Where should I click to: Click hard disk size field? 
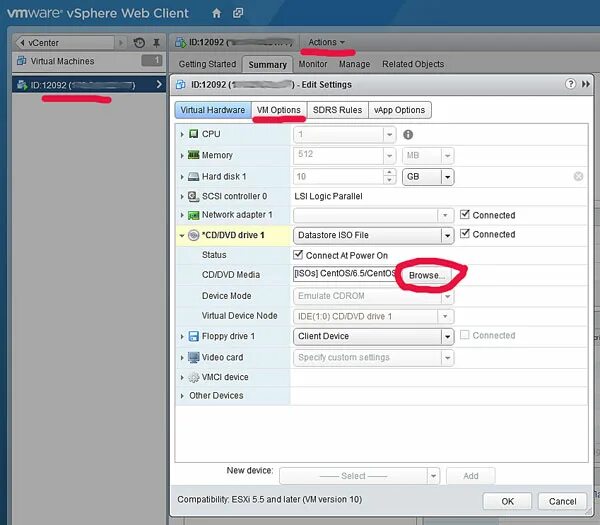tap(339, 177)
